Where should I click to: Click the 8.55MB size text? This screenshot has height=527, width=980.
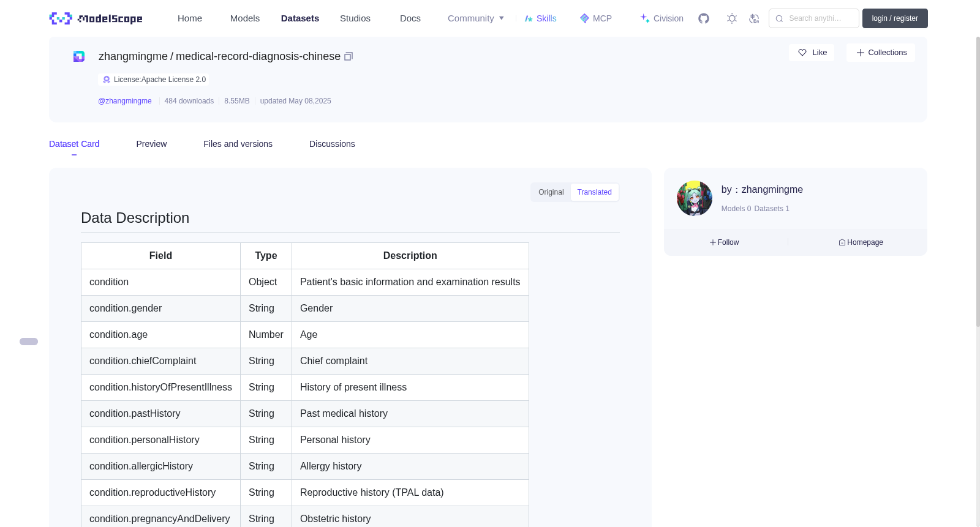point(237,101)
